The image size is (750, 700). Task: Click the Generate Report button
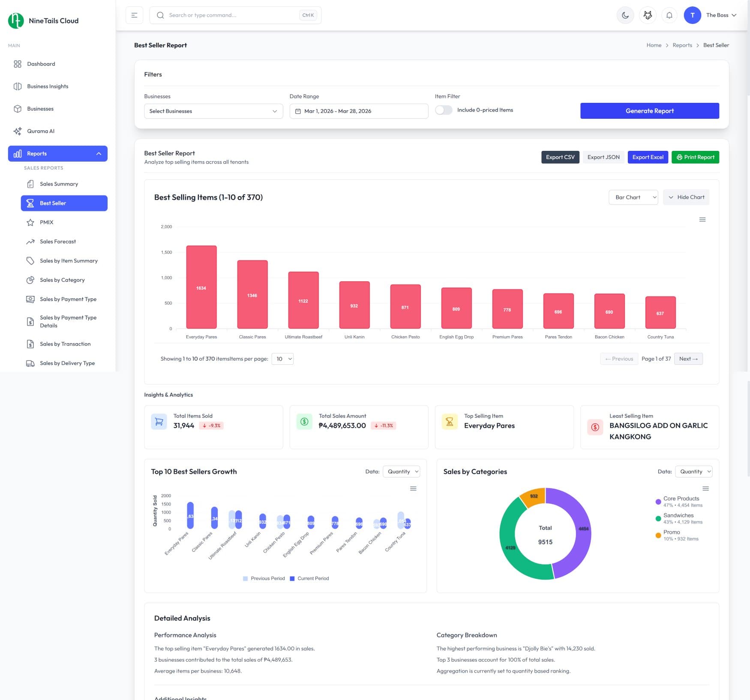(x=649, y=111)
